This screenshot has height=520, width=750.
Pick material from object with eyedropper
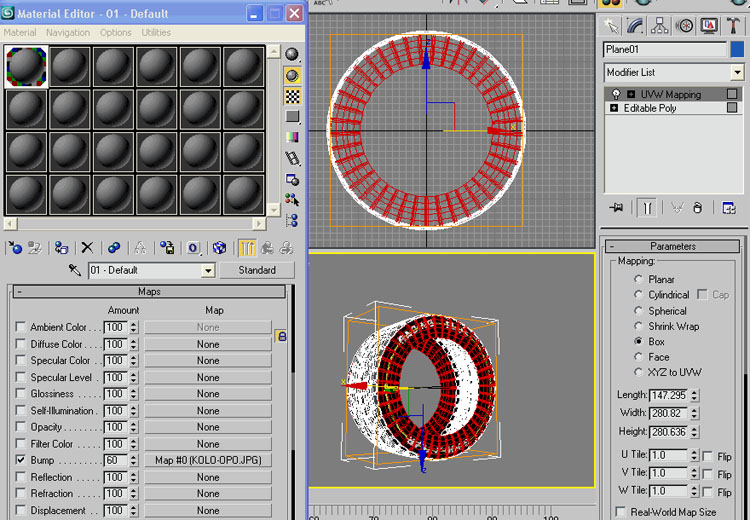pyautogui.click(x=75, y=271)
